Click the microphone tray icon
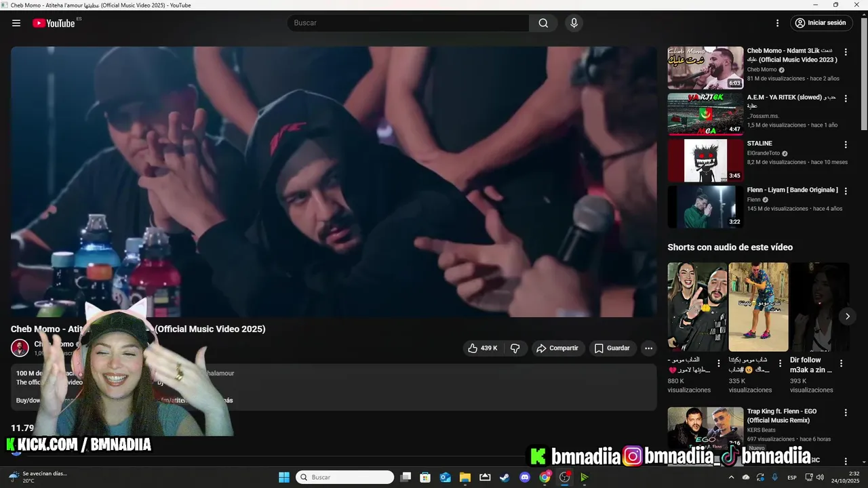The width and height of the screenshot is (868, 488). tap(774, 477)
